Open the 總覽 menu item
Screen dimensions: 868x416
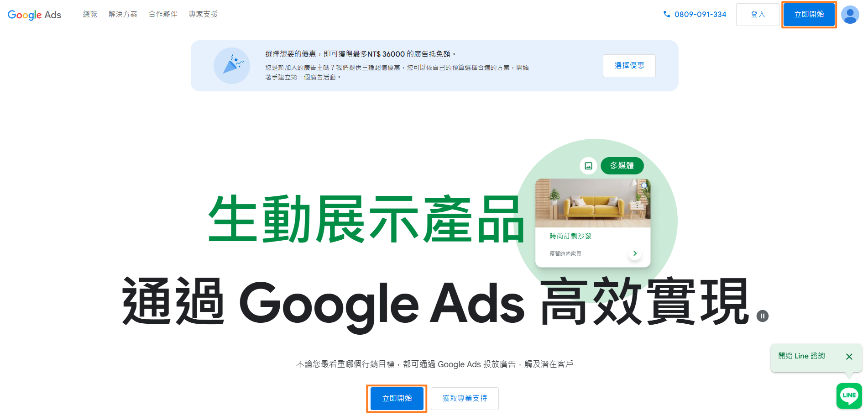pos(90,14)
